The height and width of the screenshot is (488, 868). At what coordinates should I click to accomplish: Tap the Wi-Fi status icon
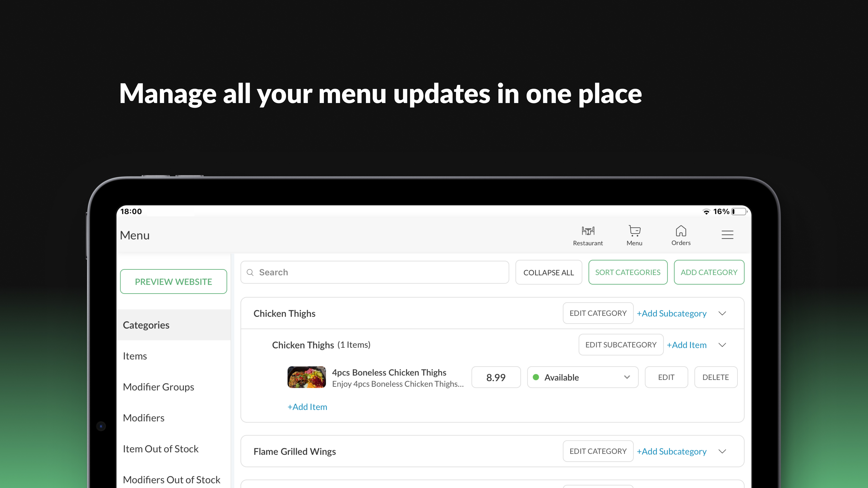point(706,211)
